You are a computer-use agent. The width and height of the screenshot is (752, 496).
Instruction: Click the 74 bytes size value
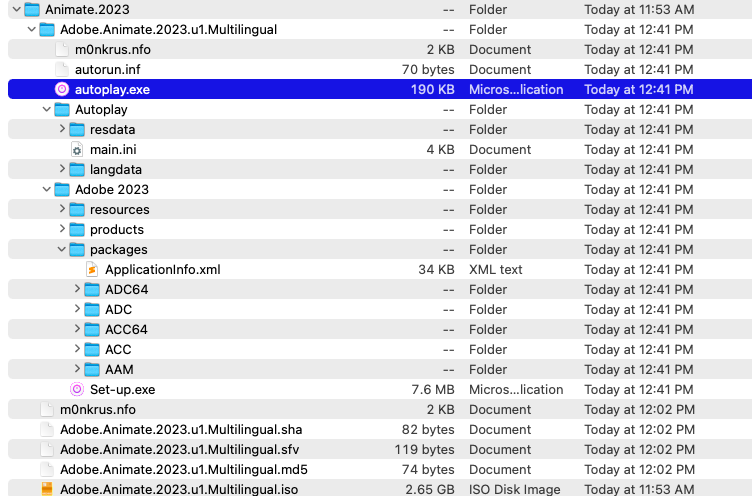(x=428, y=469)
